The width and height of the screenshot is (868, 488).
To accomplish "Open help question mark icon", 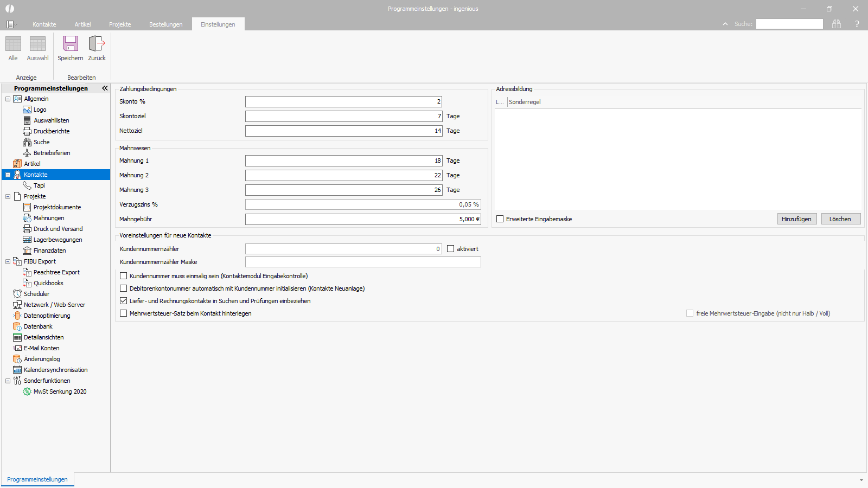I will (857, 24).
